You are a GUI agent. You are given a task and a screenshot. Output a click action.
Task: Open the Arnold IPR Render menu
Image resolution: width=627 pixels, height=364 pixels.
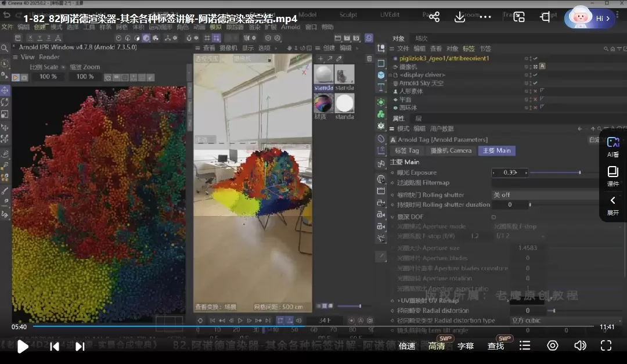tap(49, 57)
